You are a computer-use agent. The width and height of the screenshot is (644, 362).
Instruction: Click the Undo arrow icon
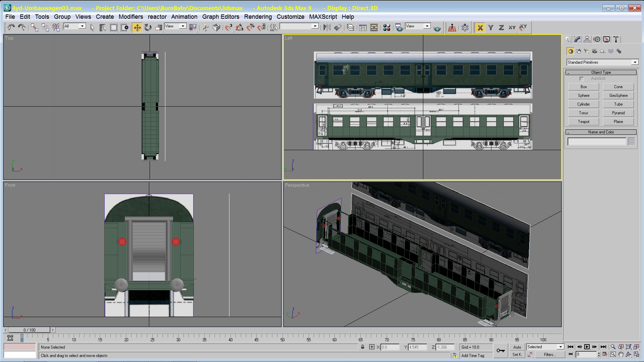[11, 27]
